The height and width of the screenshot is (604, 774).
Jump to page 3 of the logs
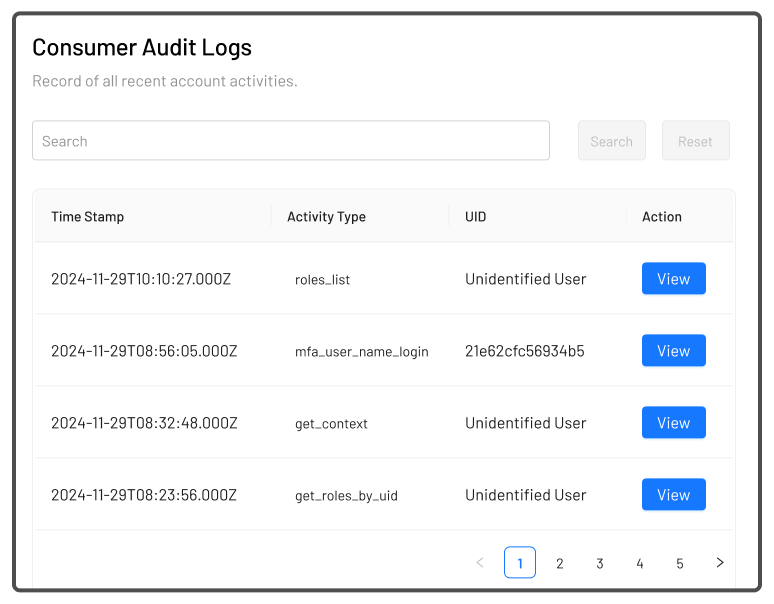click(600, 563)
